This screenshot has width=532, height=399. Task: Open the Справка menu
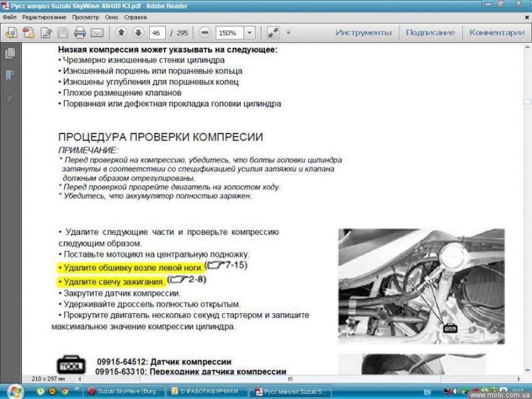(x=135, y=18)
